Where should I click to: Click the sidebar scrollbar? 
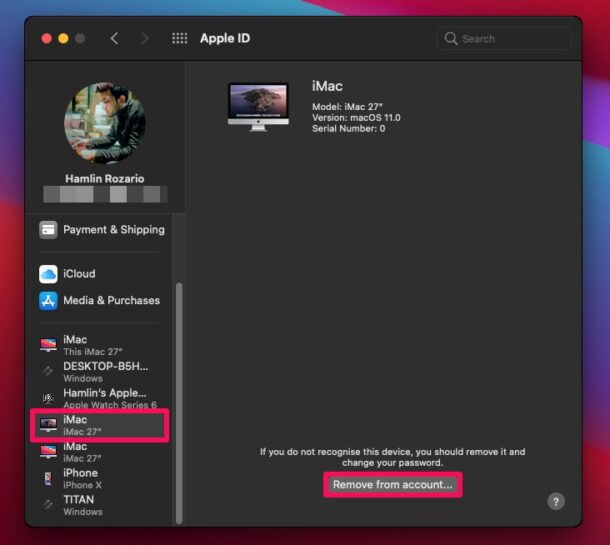point(179,403)
